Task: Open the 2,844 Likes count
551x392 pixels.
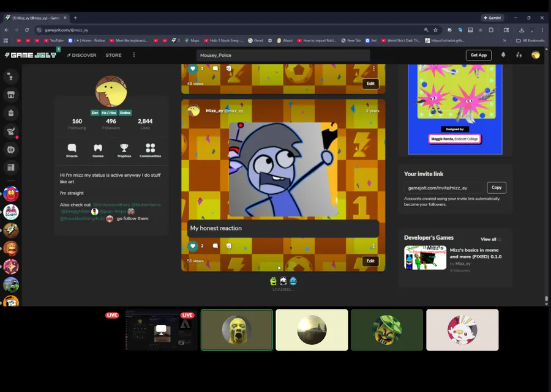Action: pos(145,124)
